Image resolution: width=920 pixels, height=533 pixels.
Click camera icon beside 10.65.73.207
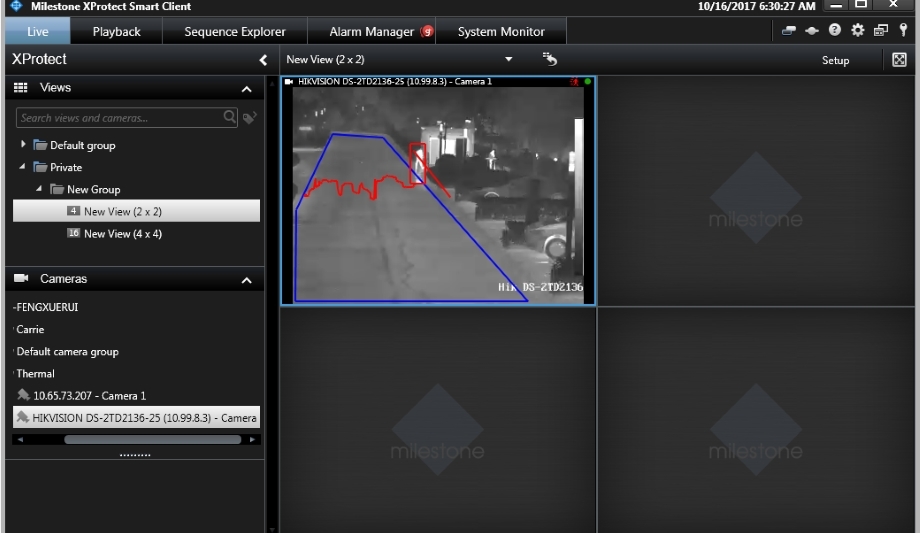[x=23, y=395]
